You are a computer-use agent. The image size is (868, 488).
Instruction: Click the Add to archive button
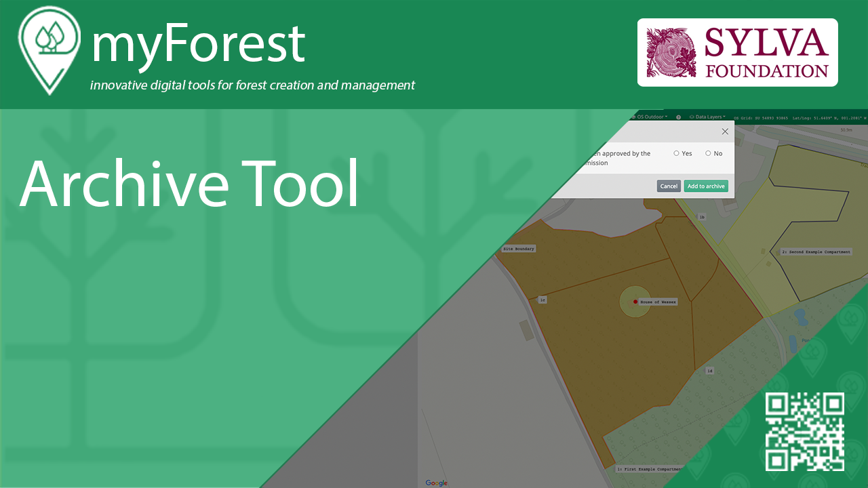tap(706, 186)
